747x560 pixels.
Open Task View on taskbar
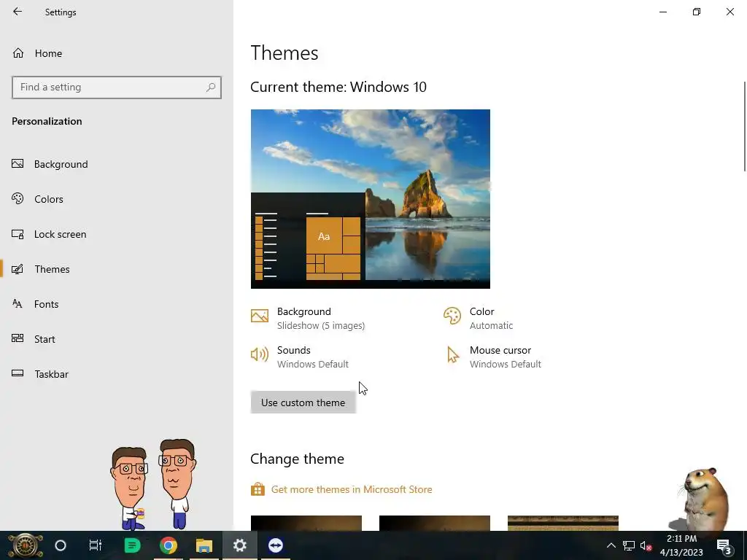[96, 545]
